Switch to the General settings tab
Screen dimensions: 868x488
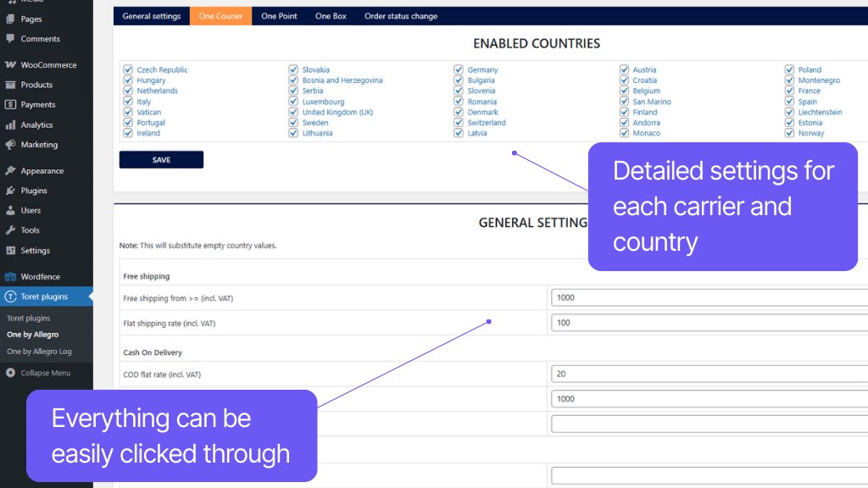[x=152, y=16]
